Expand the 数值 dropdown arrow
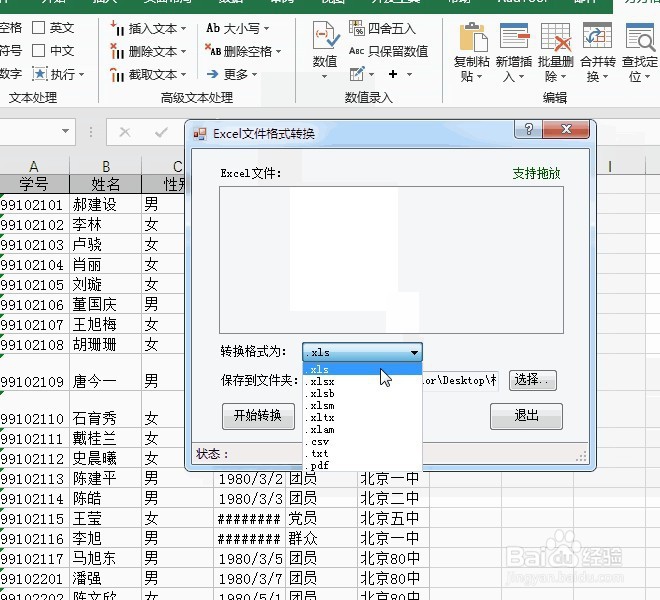Viewport: 660px width, 600px height. (325, 77)
